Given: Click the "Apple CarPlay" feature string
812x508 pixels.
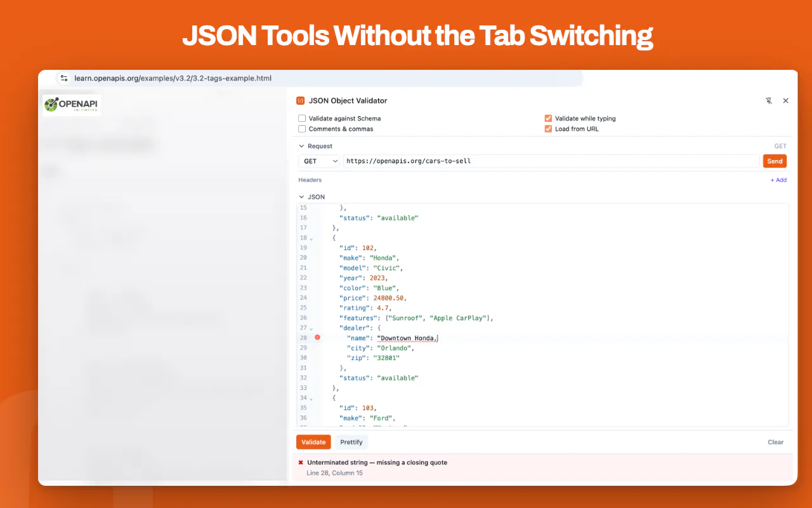Looking at the screenshot, I should point(459,318).
